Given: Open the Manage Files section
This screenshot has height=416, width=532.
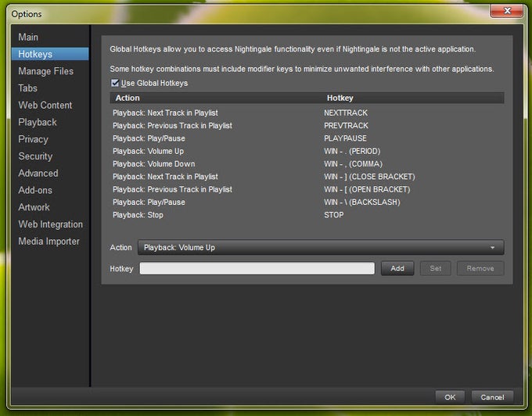Looking at the screenshot, I should (50, 71).
